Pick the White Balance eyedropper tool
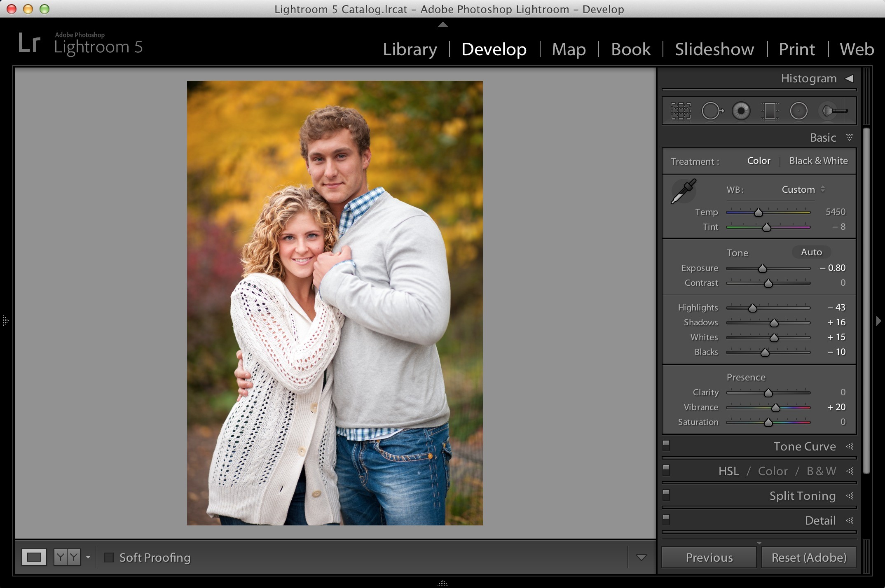Viewport: 885px width, 588px height. (x=684, y=191)
